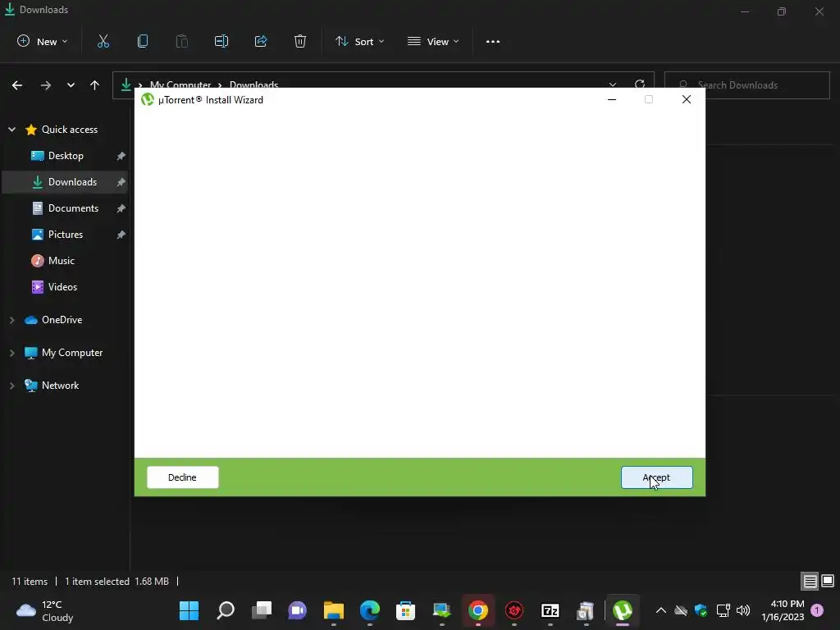The image size is (840, 630).
Task: Open File Explorer from taskbar
Action: [334, 610]
